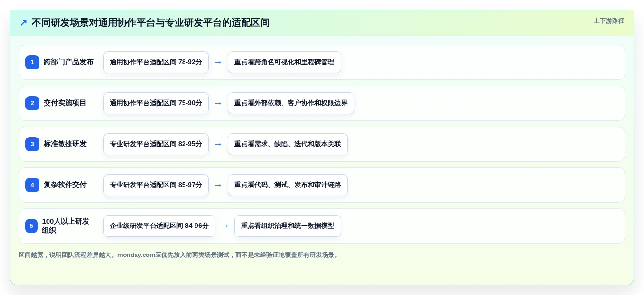Image resolution: width=644 pixels, height=295 pixels.
Task: Click the arrow in the 100人以上研发组织 row
Action: (225, 226)
